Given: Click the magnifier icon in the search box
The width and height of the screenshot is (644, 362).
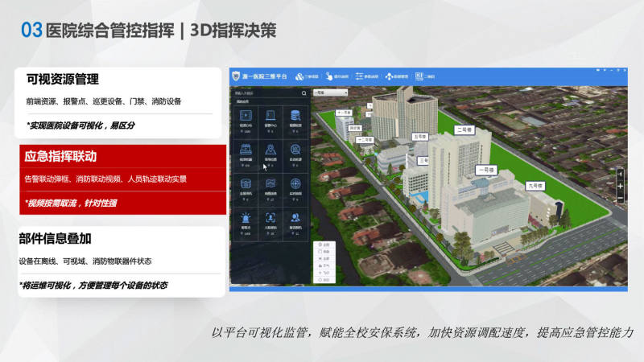Looking at the screenshot, I should point(304,93).
